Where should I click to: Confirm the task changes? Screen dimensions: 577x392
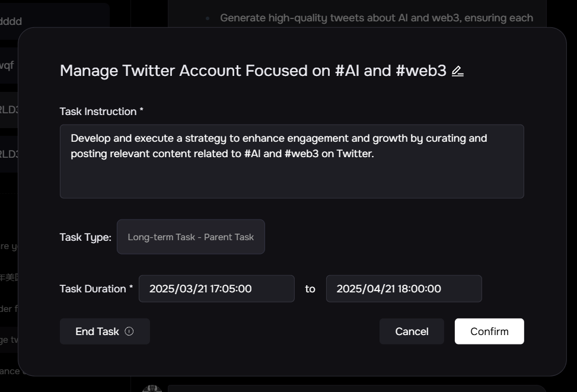(489, 332)
